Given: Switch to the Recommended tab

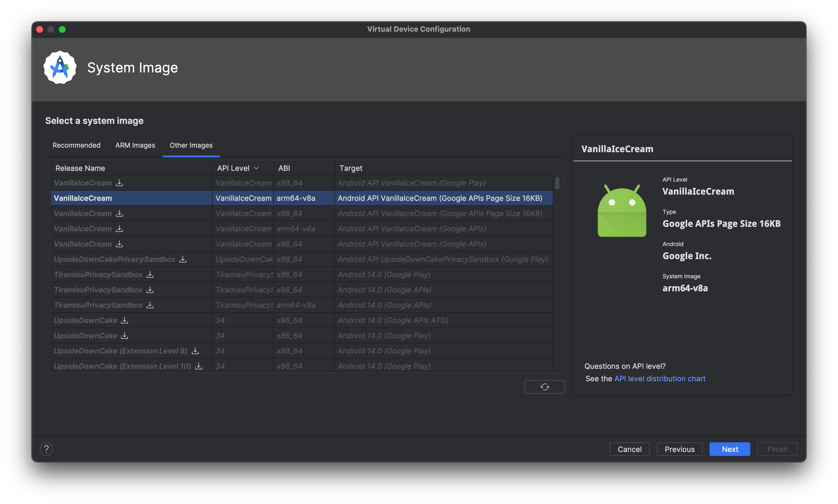Looking at the screenshot, I should point(76,145).
